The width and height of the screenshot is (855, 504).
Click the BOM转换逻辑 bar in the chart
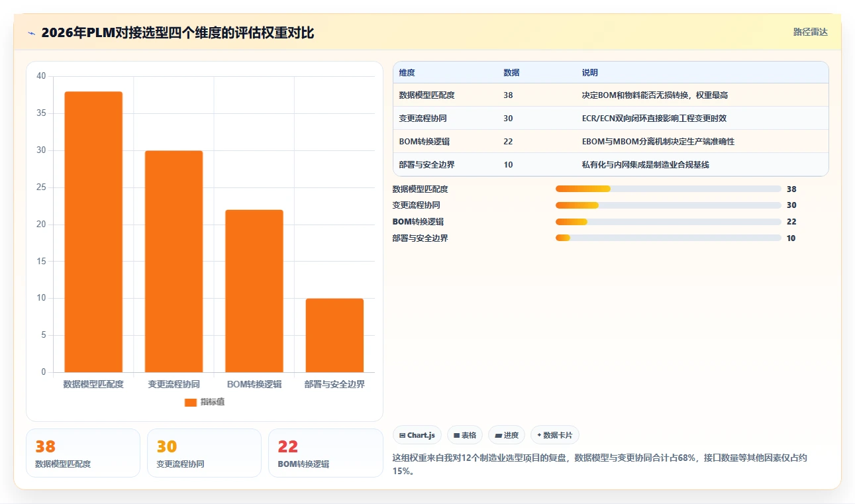click(x=254, y=291)
